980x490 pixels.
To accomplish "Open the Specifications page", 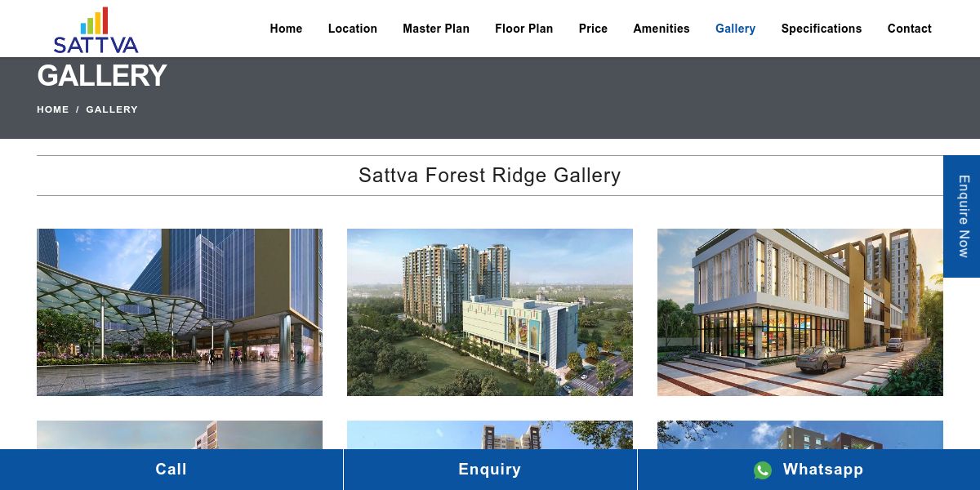I will 822,29.
